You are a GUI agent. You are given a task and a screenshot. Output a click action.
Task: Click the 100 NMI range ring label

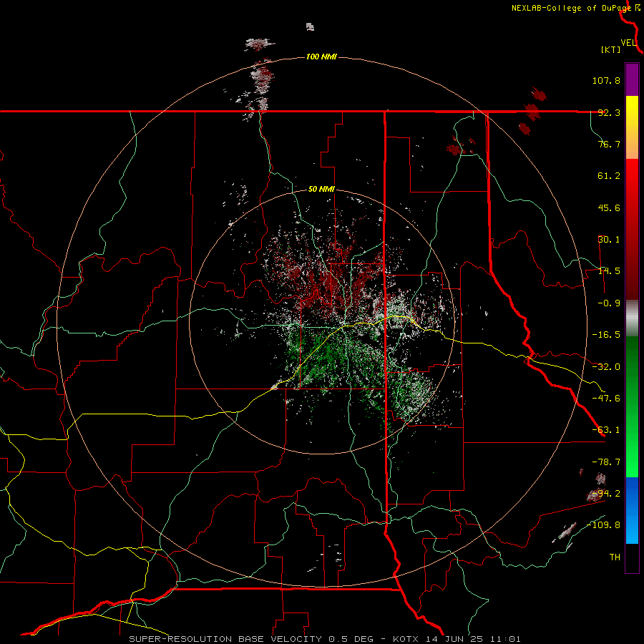pyautogui.click(x=321, y=57)
